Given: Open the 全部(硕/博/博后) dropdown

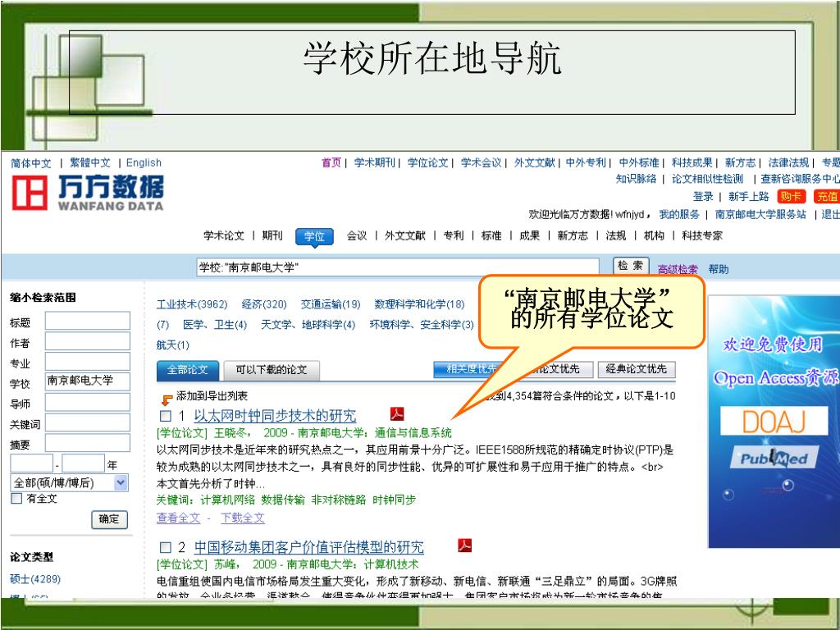Looking at the screenshot, I should coord(69,482).
